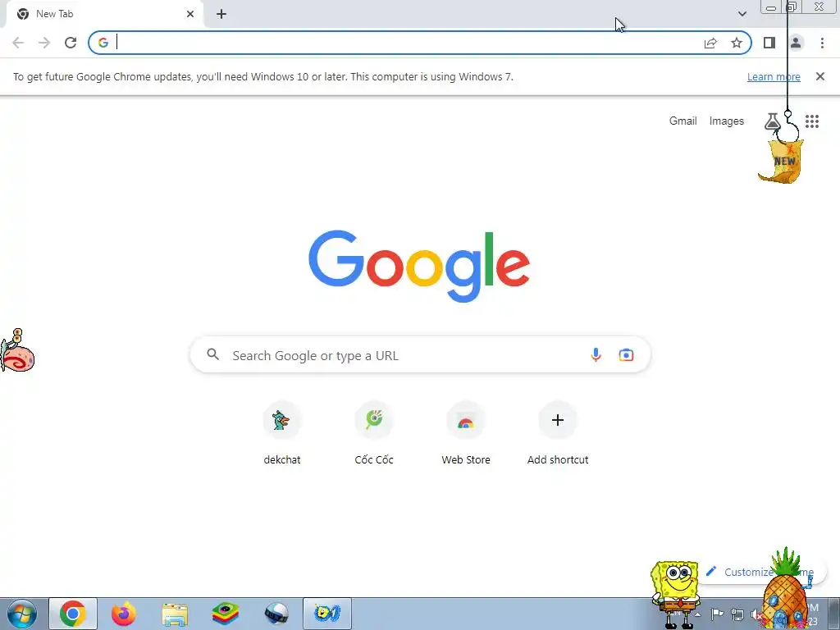Screen dimensions: 840x630
Task: Click the hanging NEW treasure map
Action: click(782, 161)
